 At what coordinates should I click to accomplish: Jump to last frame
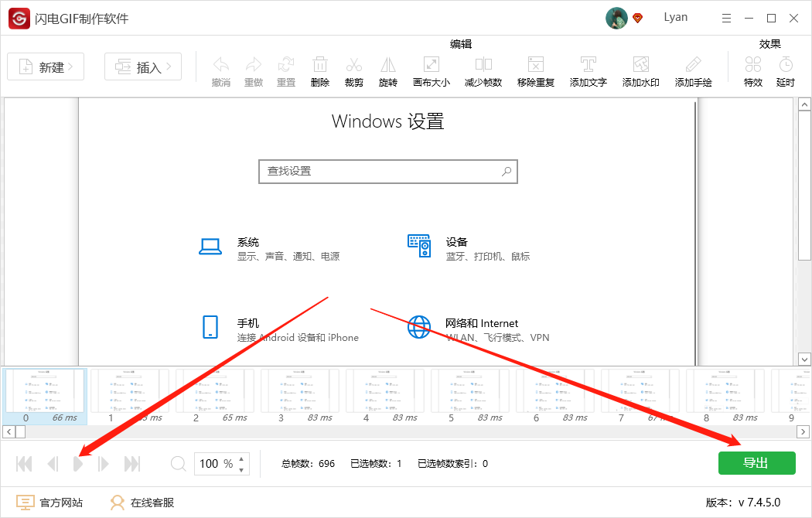(x=132, y=464)
